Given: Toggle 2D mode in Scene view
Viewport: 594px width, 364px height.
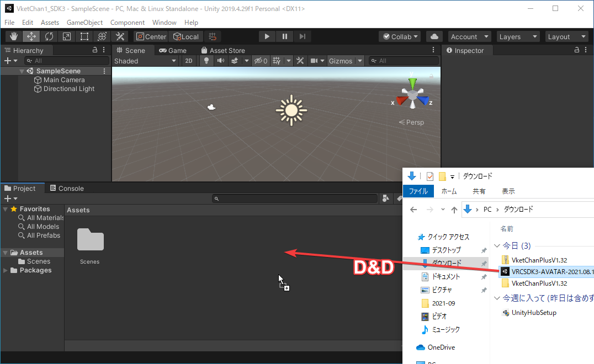Looking at the screenshot, I should [x=188, y=61].
